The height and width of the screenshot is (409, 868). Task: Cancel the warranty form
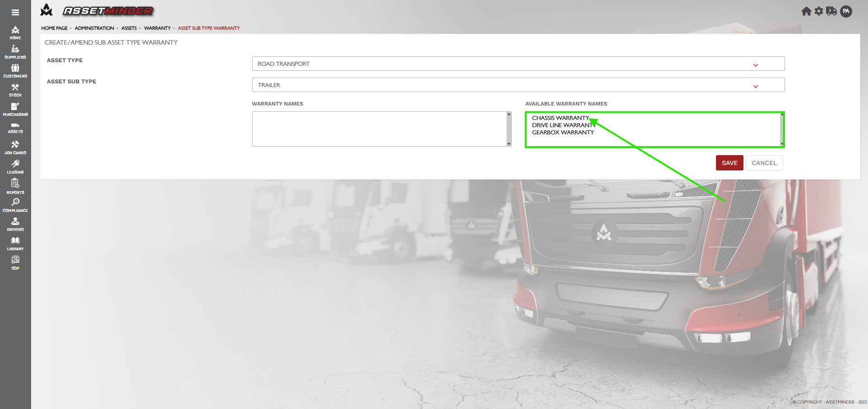pos(764,163)
